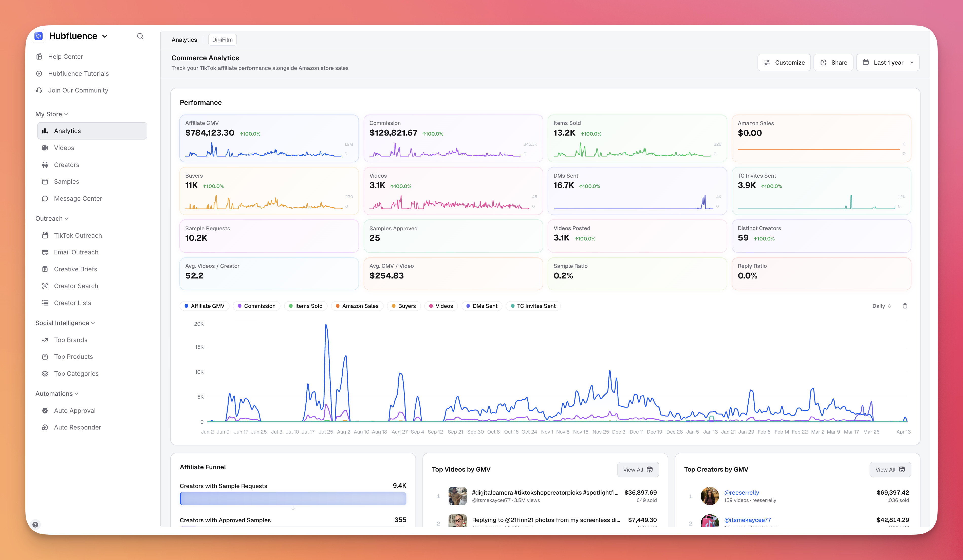Screen dimensions: 963x560
Task: Collapse the My Store sidebar section
Action: [x=51, y=114]
